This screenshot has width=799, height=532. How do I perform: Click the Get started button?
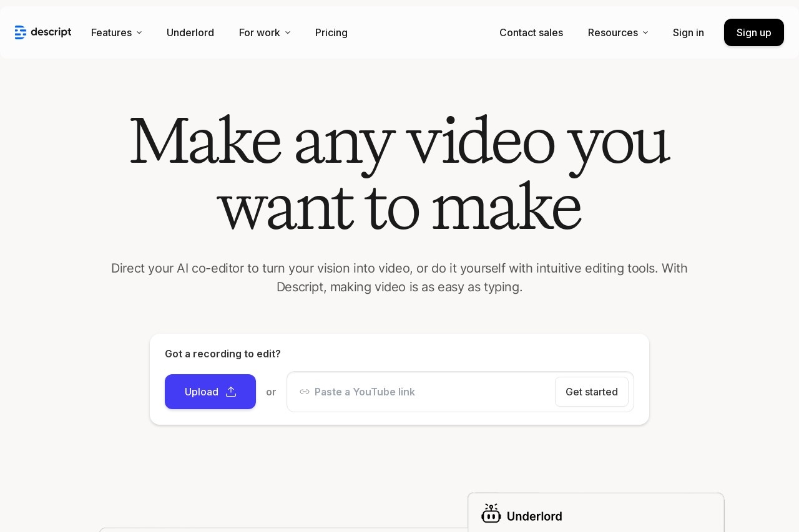pyautogui.click(x=592, y=392)
